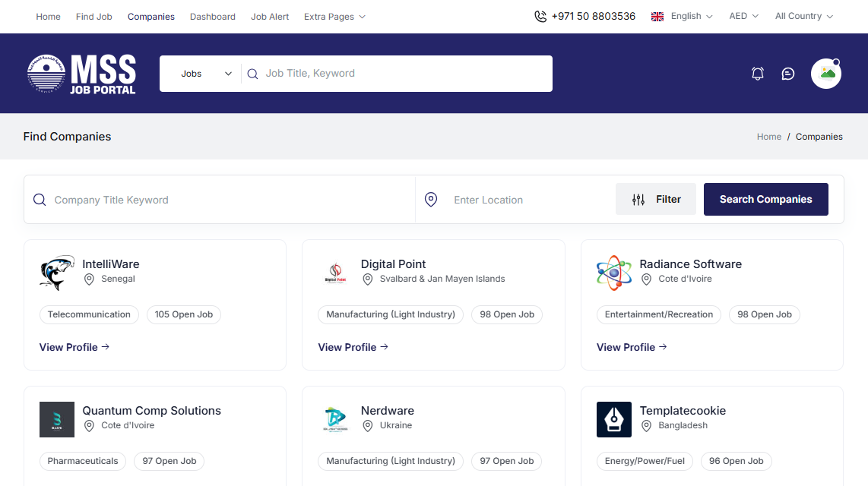Open the Extra Pages menu
868x486 pixels.
pyautogui.click(x=334, y=17)
